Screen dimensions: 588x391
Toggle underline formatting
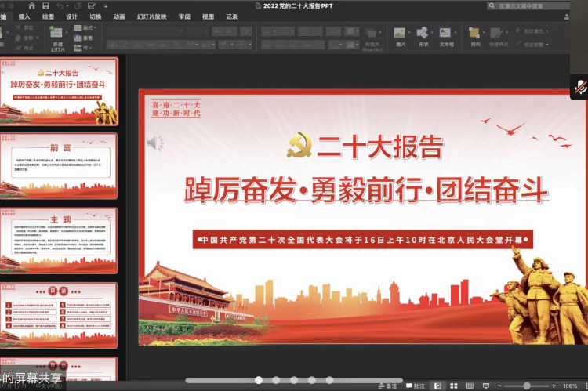click(x=138, y=45)
